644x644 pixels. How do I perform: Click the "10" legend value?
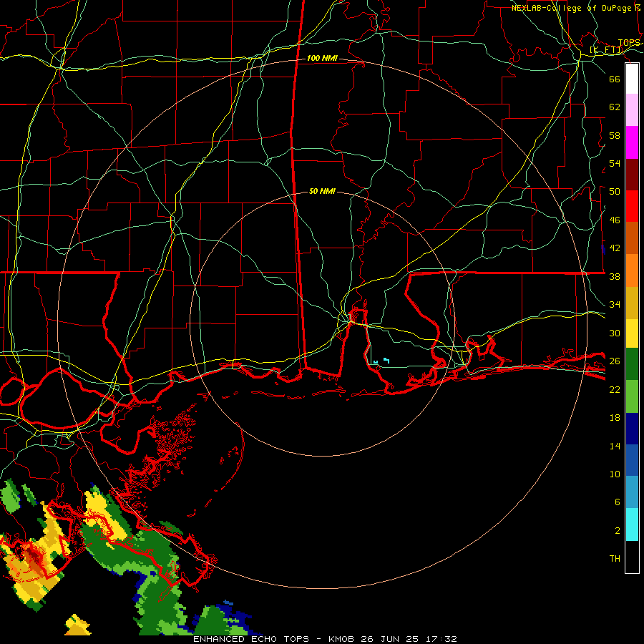click(615, 474)
